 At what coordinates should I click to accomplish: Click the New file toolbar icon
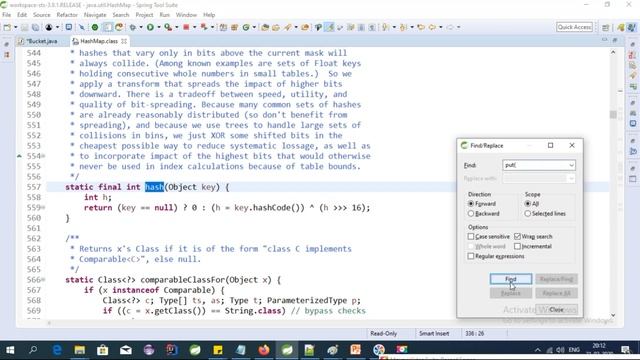tap(7, 27)
